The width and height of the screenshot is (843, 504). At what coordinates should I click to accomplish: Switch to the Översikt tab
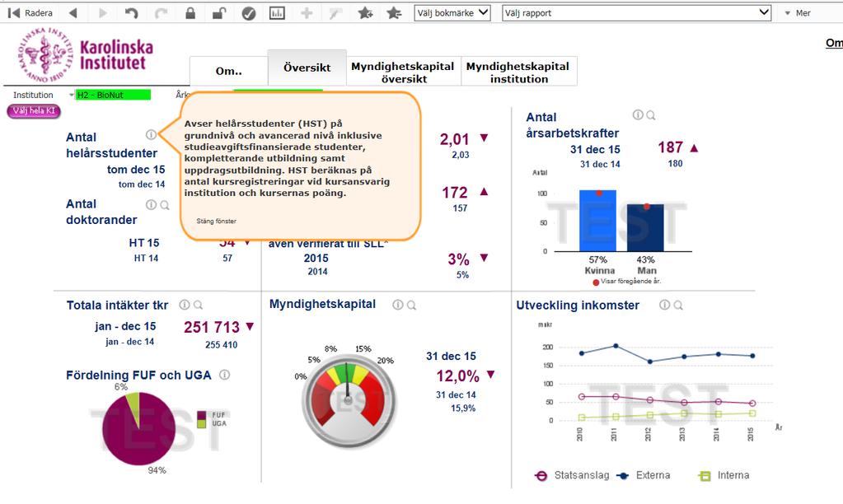coord(307,68)
